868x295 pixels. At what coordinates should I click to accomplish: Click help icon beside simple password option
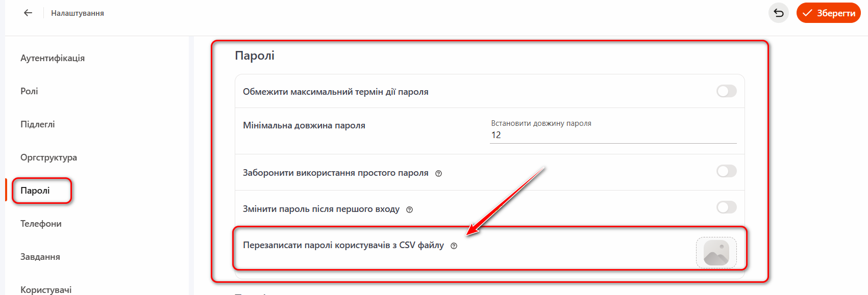pos(438,173)
